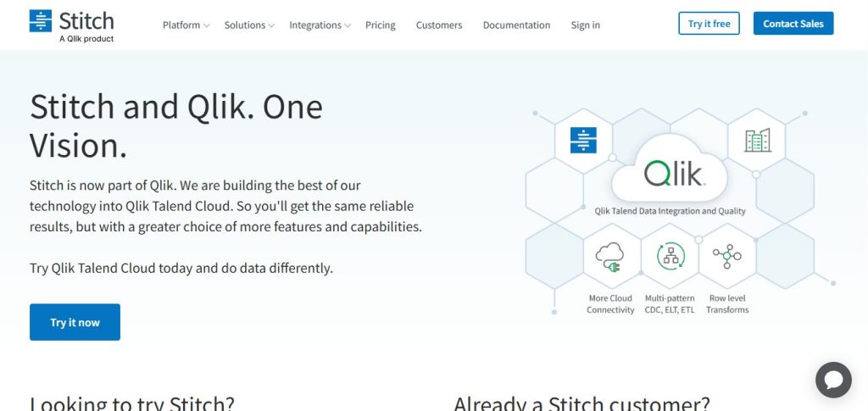The width and height of the screenshot is (868, 411).
Task: Expand the Integrations dropdown menu
Action: click(x=320, y=25)
